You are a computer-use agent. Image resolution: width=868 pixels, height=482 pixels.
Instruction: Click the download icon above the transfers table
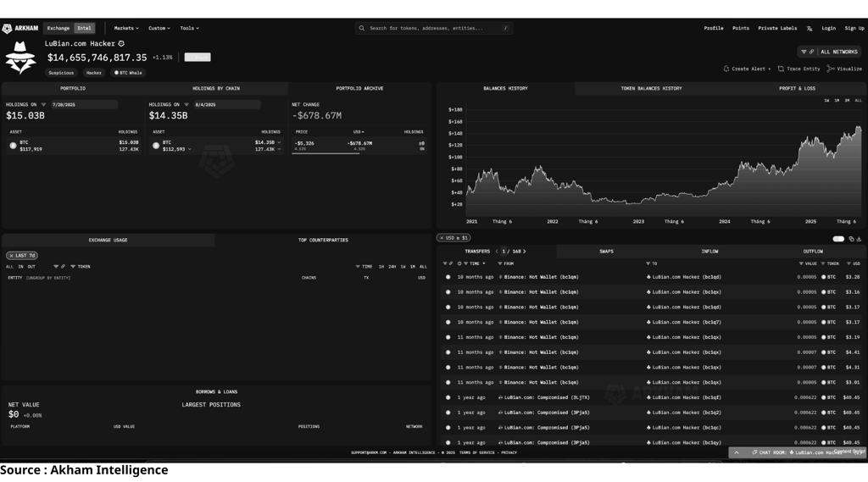[x=860, y=239]
